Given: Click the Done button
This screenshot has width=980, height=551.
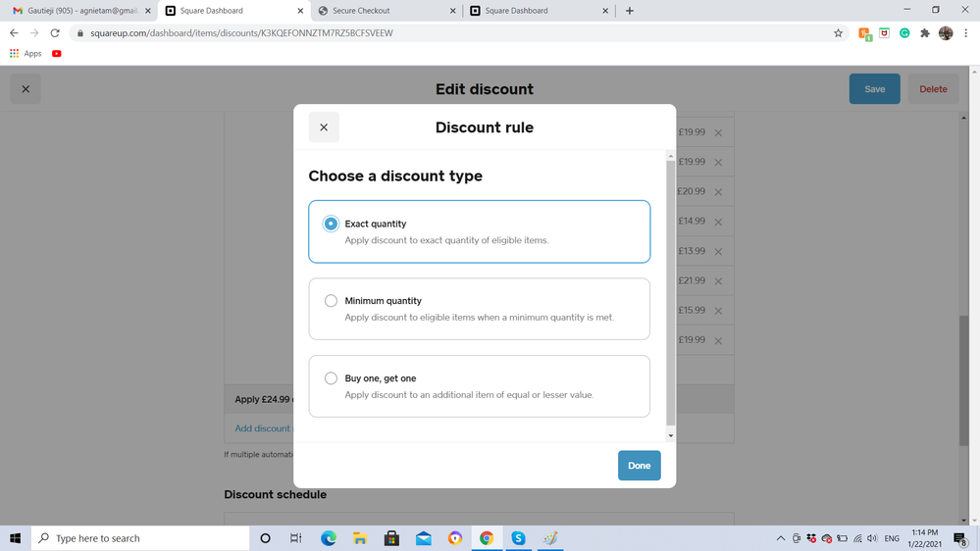Looking at the screenshot, I should tap(639, 466).
